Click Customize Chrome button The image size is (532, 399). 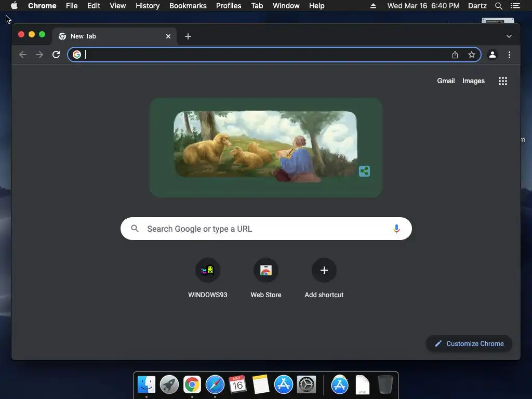pos(469,344)
